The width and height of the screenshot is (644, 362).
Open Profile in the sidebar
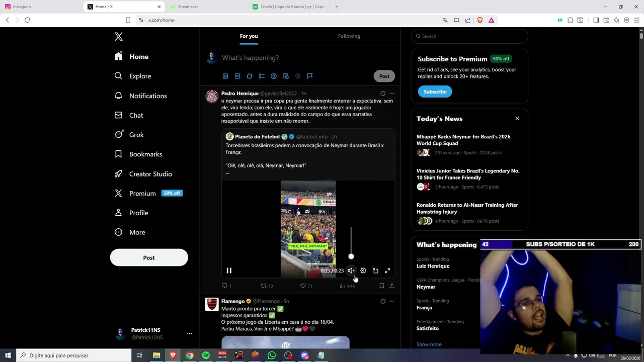tap(131, 213)
